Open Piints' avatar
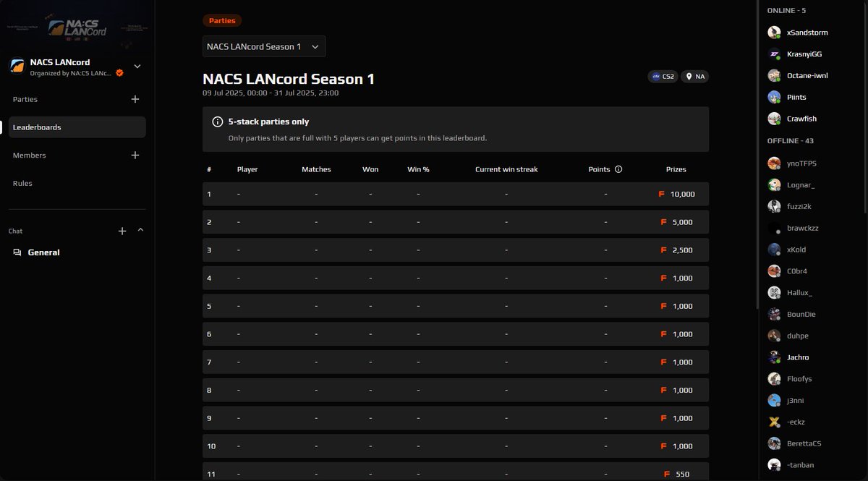 [x=774, y=97]
